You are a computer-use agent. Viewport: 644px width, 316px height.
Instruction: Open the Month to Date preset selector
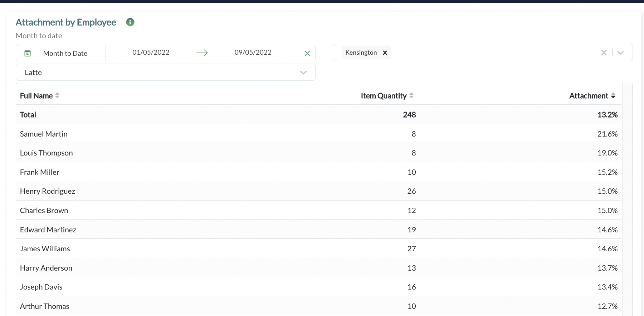(x=61, y=53)
